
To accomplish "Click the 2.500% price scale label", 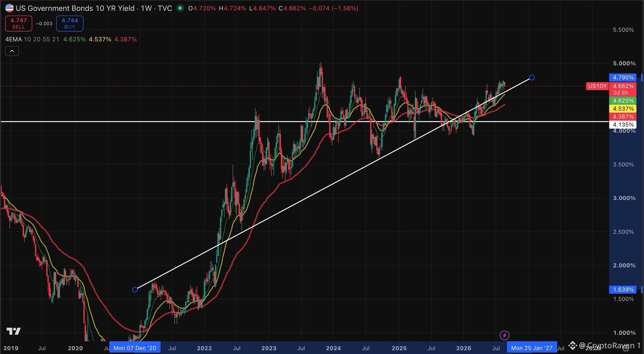I will click(623, 232).
